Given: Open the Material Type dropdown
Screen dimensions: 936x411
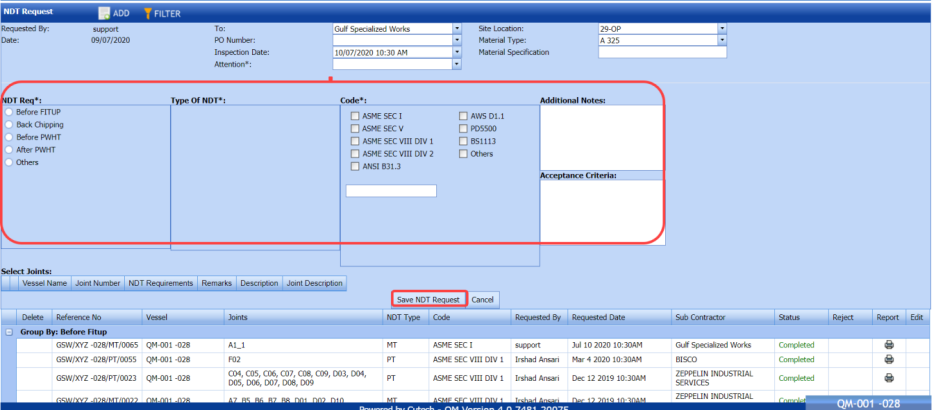Looking at the screenshot, I should pos(722,41).
